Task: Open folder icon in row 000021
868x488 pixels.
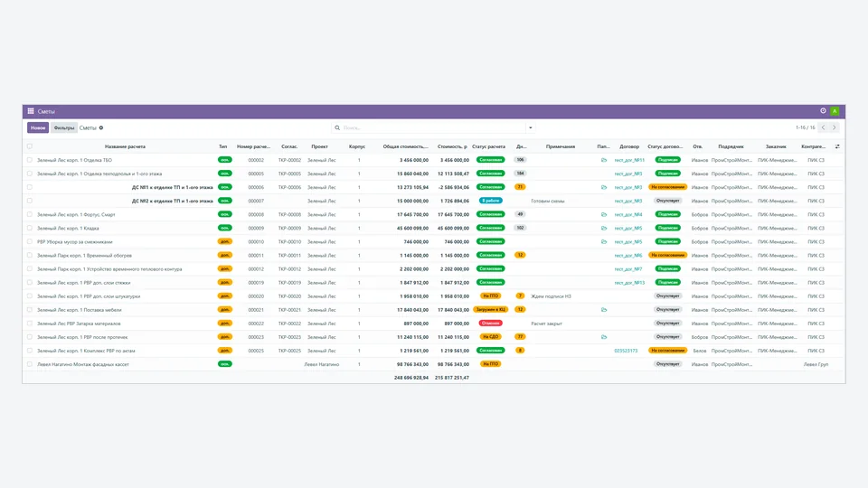Action: pyautogui.click(x=604, y=310)
